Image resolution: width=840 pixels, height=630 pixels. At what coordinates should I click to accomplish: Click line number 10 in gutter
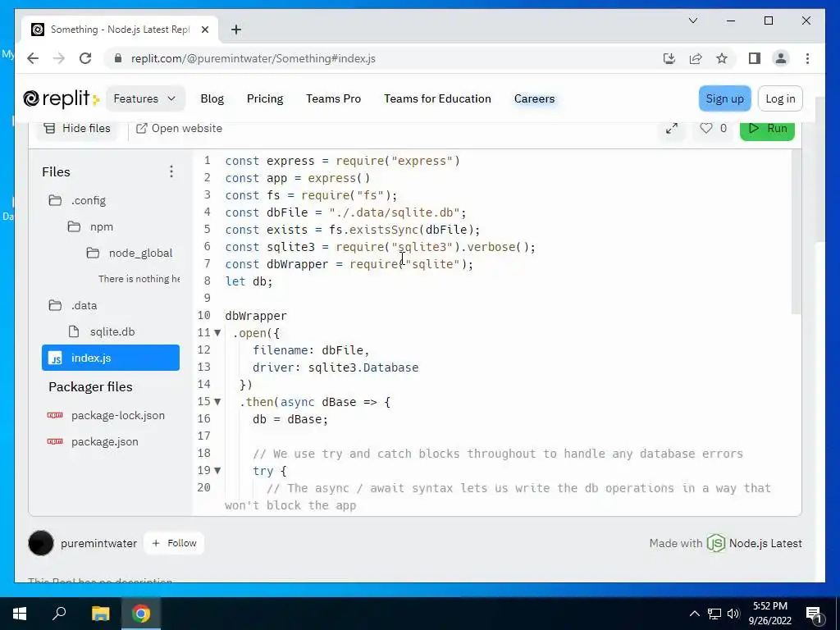click(x=204, y=315)
